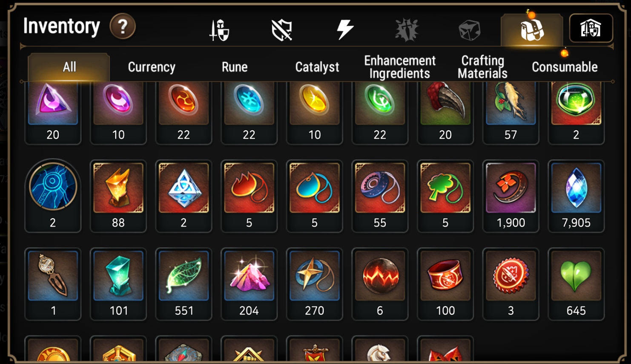Select the green clover charm item
Image resolution: width=631 pixels, height=364 pixels.
[x=445, y=196]
